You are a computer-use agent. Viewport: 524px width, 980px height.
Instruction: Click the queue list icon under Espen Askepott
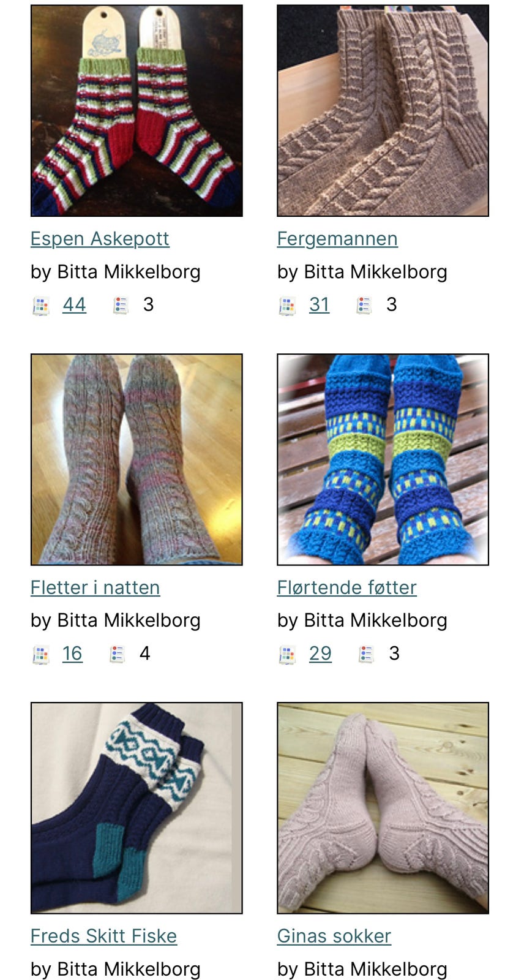click(121, 305)
